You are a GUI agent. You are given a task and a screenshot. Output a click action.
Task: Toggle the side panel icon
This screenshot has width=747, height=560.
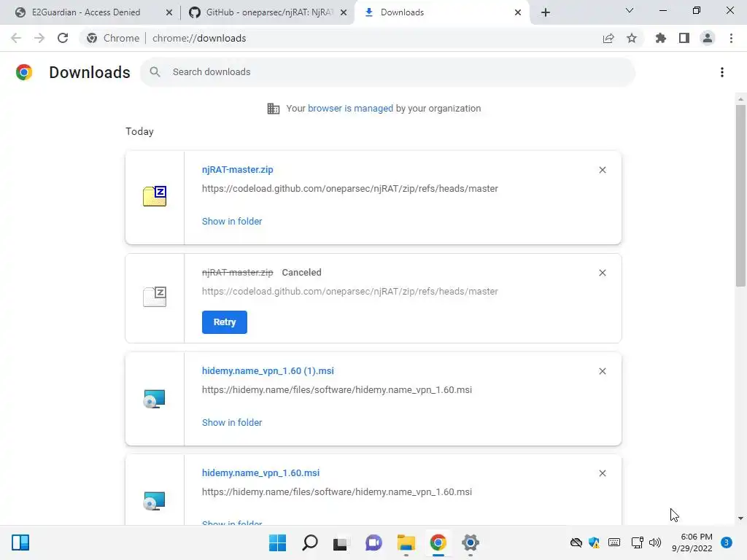point(684,38)
